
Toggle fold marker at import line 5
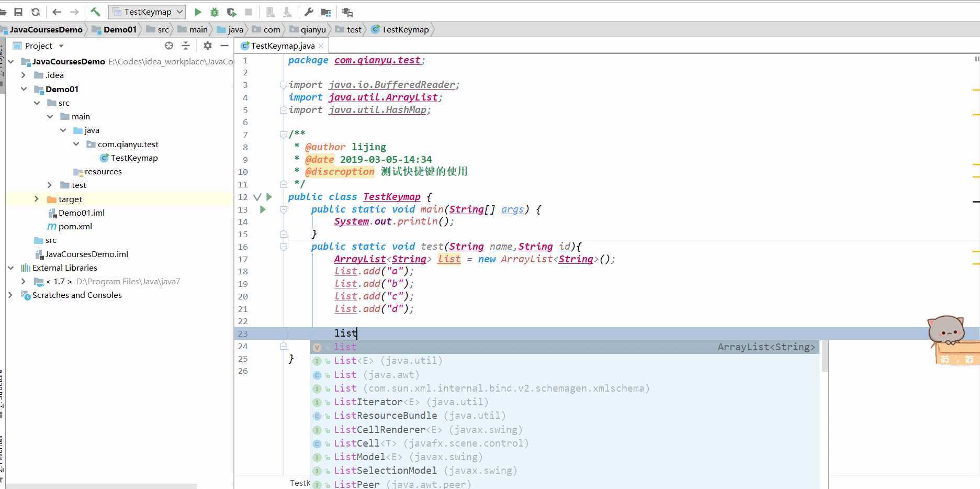pos(284,110)
